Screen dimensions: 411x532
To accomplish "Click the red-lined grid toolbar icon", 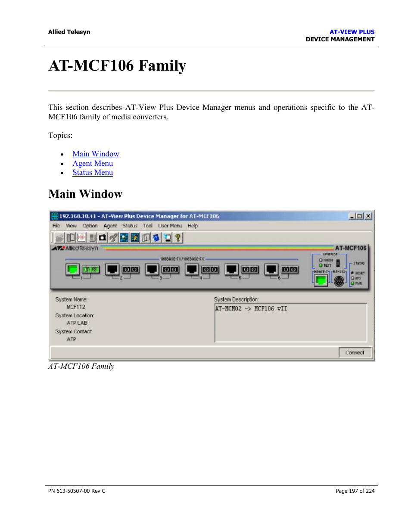I will point(81,237).
